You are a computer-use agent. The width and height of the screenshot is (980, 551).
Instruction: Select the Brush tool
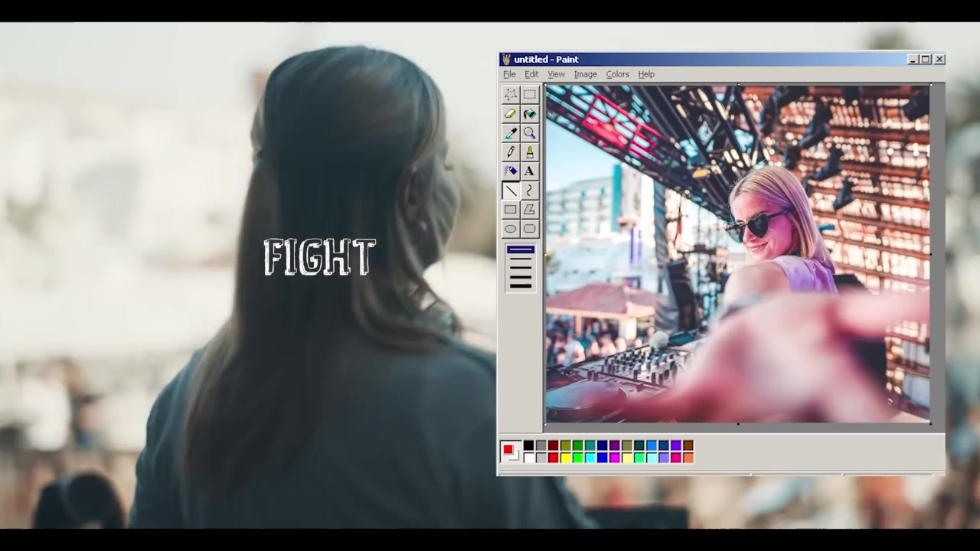[529, 152]
